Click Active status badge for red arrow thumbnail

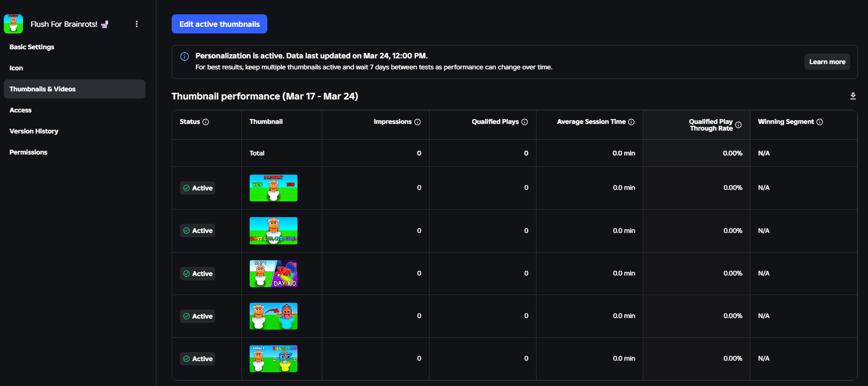click(198, 316)
